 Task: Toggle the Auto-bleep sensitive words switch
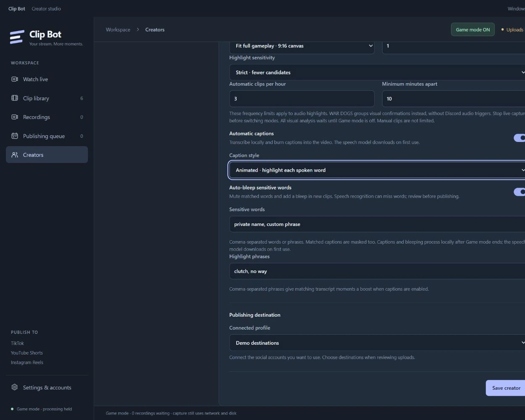pyautogui.click(x=520, y=192)
